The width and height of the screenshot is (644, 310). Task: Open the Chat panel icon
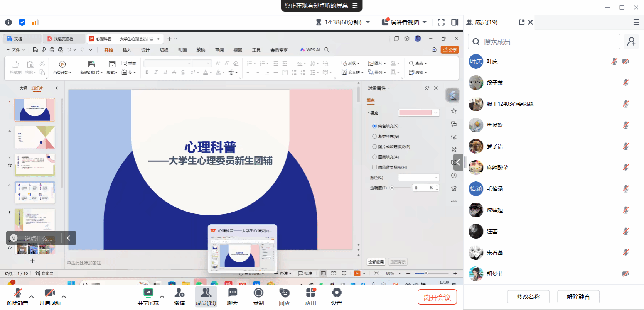point(232,293)
